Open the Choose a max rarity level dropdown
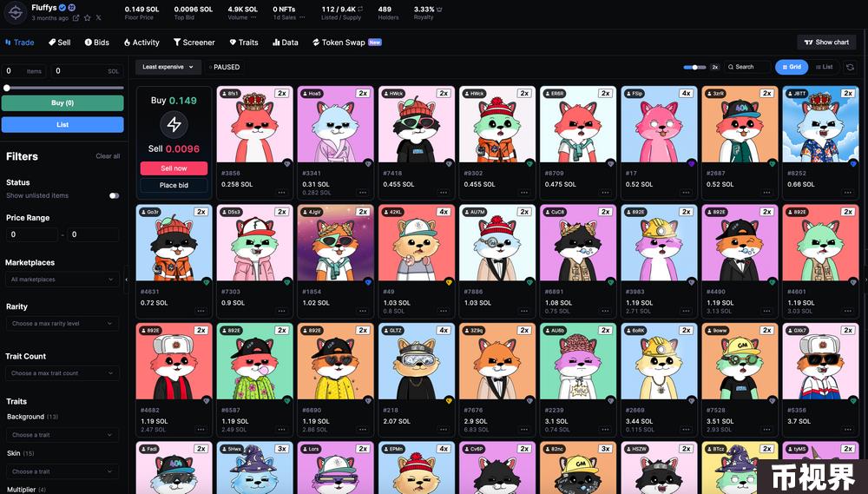The width and height of the screenshot is (868, 494). point(62,324)
